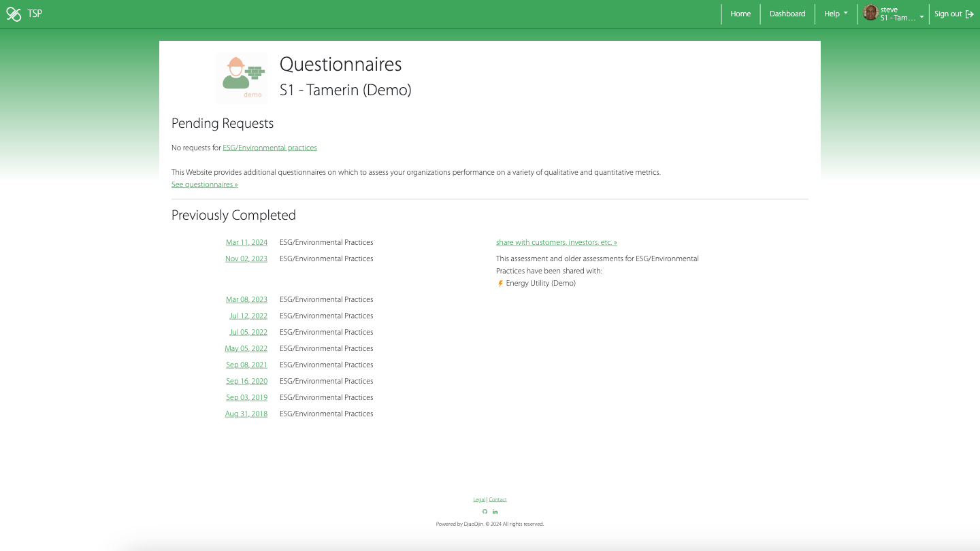The width and height of the screenshot is (980, 551).
Task: Open the Mar 11, 2024 assessment
Action: pyautogui.click(x=246, y=242)
